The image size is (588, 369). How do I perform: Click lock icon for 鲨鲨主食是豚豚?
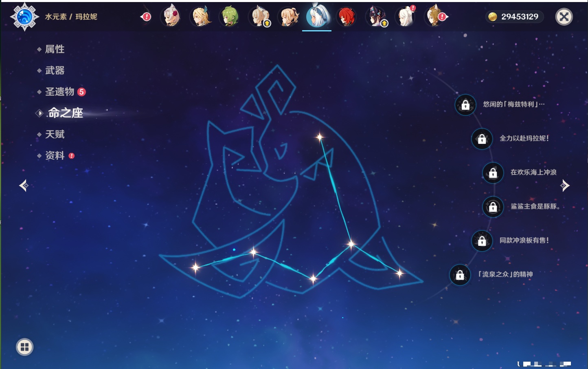[x=493, y=207]
